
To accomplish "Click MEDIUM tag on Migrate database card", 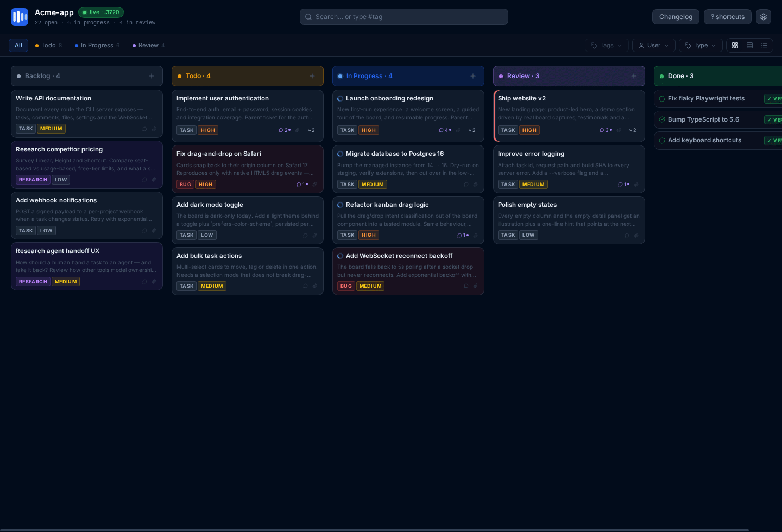I will click(x=373, y=185).
